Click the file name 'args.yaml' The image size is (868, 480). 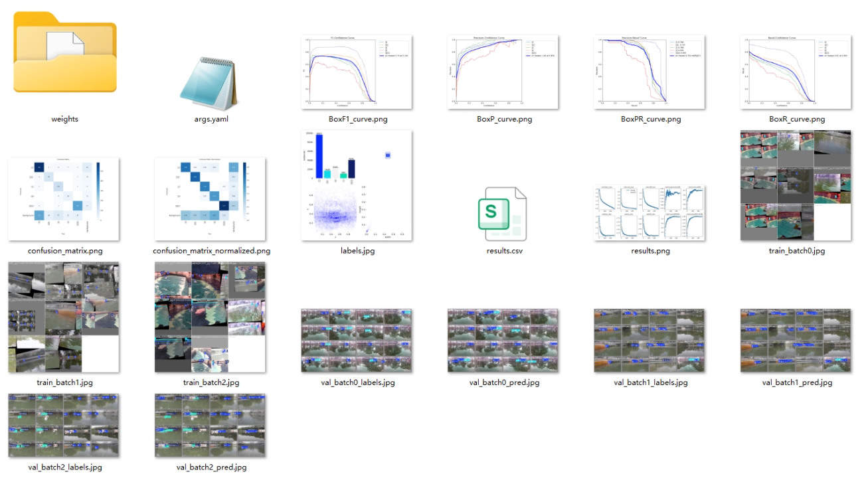[x=211, y=120]
